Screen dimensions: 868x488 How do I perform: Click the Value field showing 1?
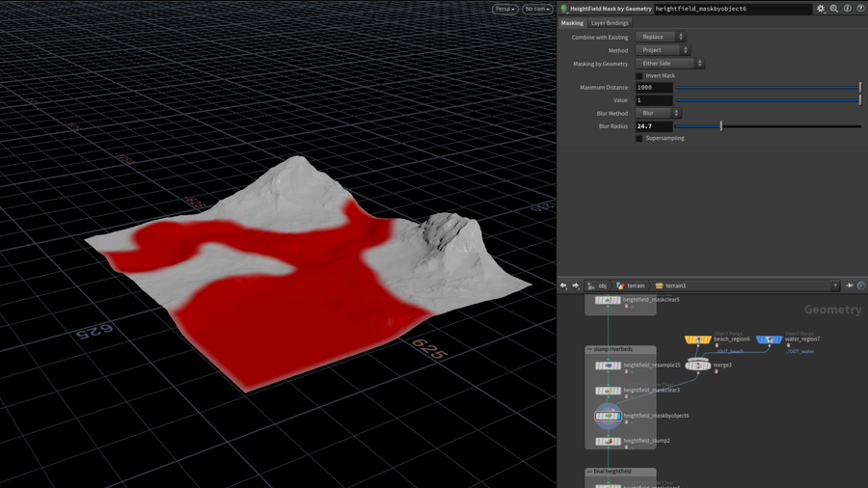pos(654,100)
